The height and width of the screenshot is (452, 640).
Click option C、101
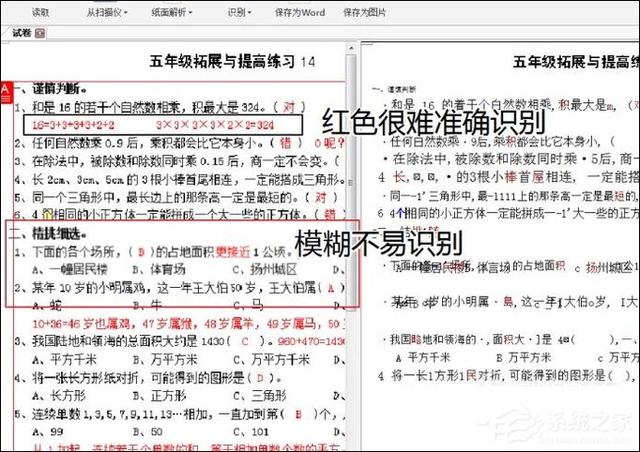[x=251, y=432]
